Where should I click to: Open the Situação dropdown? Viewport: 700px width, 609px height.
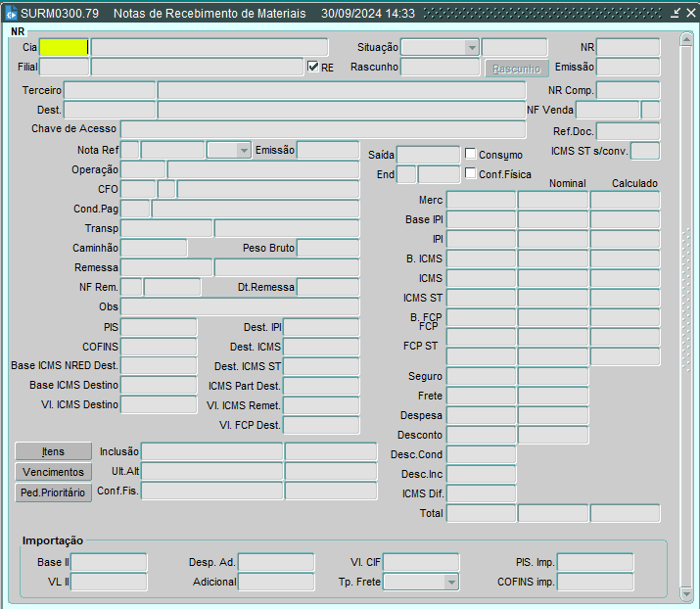[471, 48]
